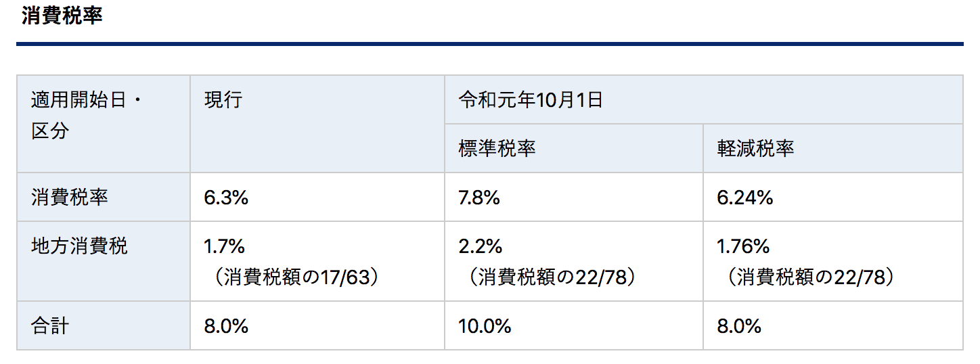Click the 標準税率 sub-header
Viewport: 980px width, 364px height.
pyautogui.click(x=497, y=148)
